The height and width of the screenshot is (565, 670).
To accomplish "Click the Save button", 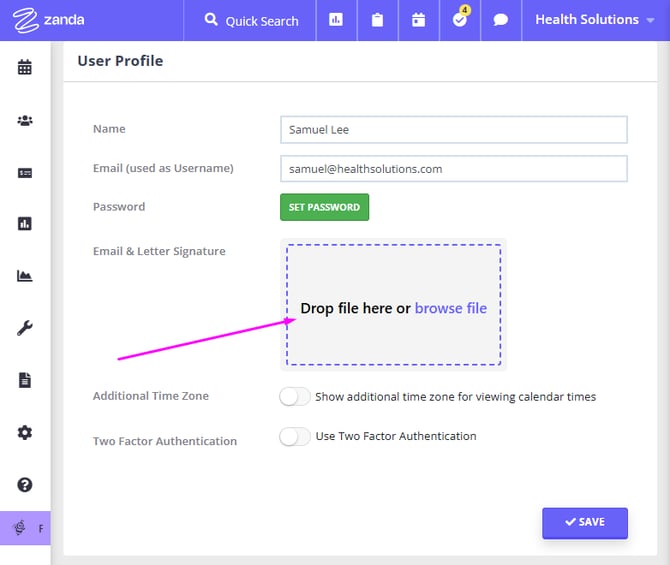I will coord(585,522).
